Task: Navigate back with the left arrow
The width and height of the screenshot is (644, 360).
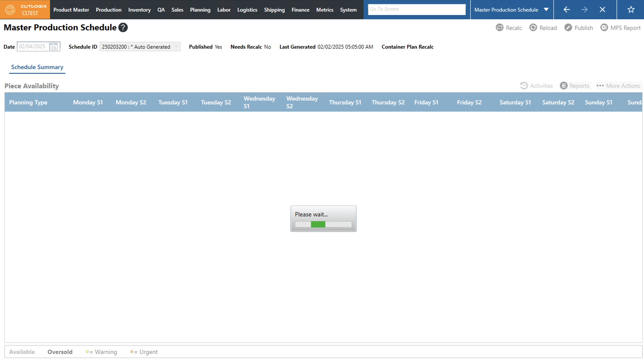Action: coord(567,10)
